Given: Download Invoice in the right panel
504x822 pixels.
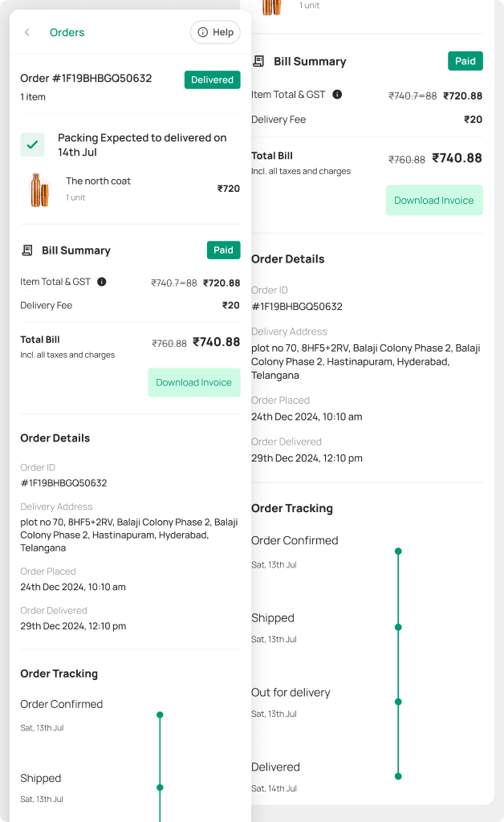Looking at the screenshot, I should tap(433, 200).
